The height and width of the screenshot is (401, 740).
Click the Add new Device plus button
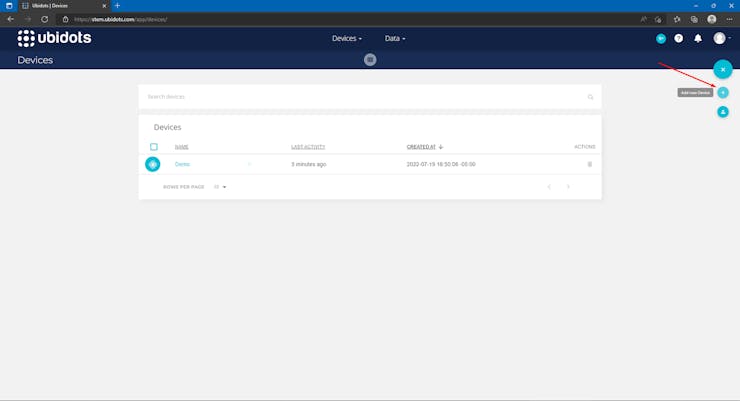723,92
